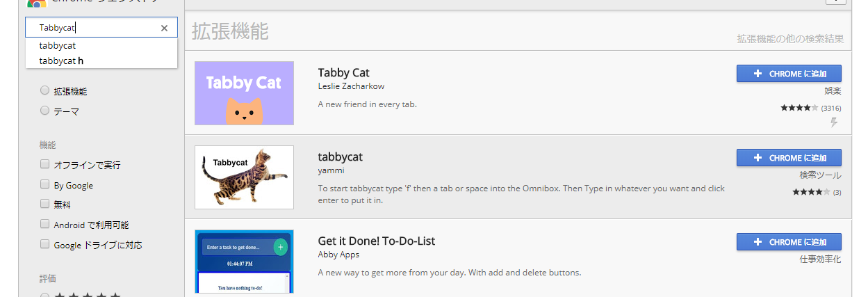Enable Android で利用可能 filter
Viewport: 868px width, 297px height.
tap(45, 225)
